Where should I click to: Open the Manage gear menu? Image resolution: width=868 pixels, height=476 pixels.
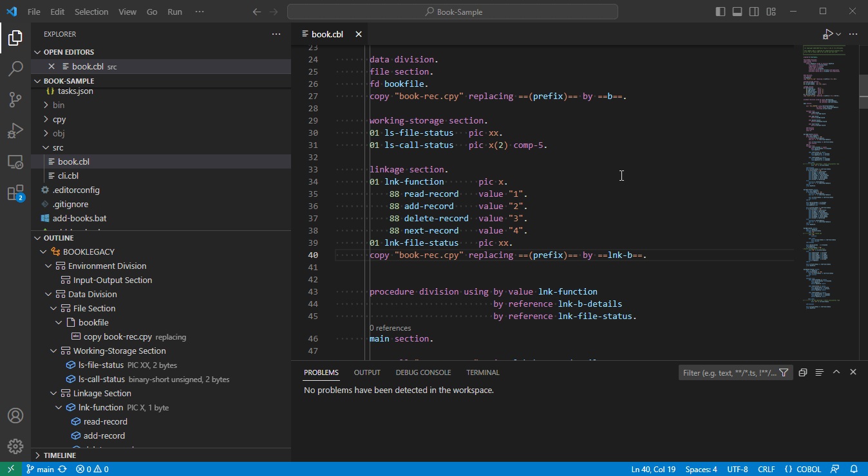(15, 446)
